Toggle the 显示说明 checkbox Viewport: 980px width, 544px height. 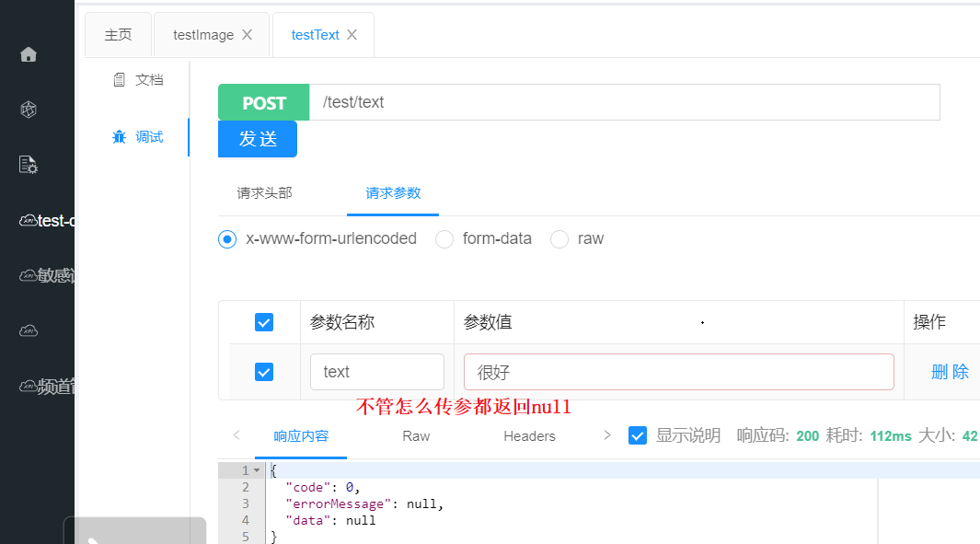[x=638, y=435]
